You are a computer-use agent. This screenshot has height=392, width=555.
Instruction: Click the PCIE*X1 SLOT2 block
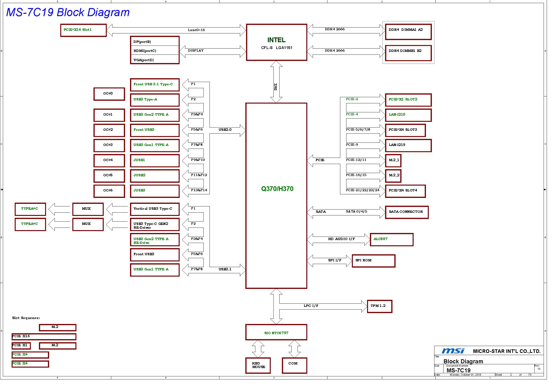pos(408,100)
